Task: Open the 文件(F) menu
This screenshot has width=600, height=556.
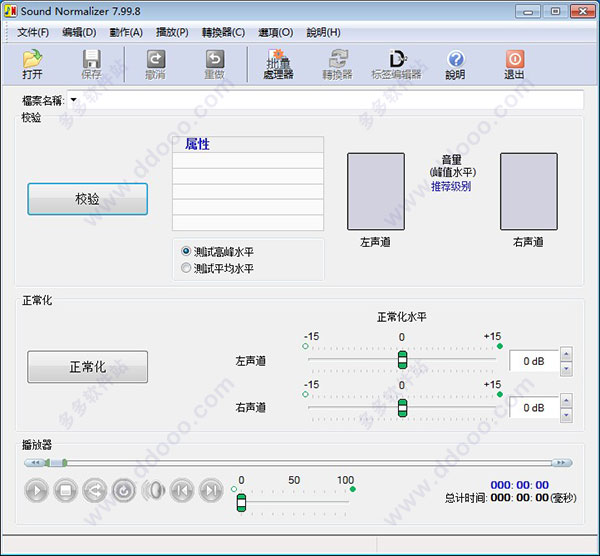Action: pos(33,33)
